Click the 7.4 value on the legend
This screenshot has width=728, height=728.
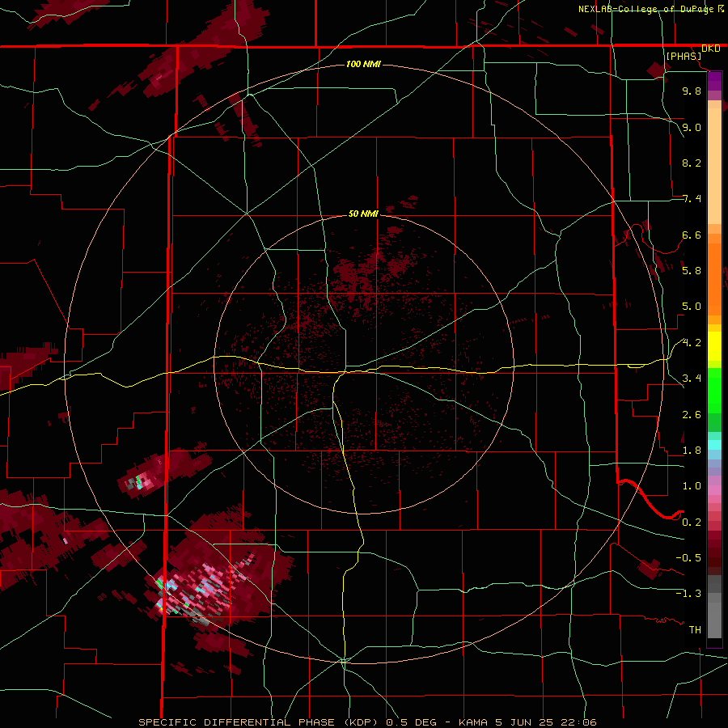pyautogui.click(x=692, y=199)
